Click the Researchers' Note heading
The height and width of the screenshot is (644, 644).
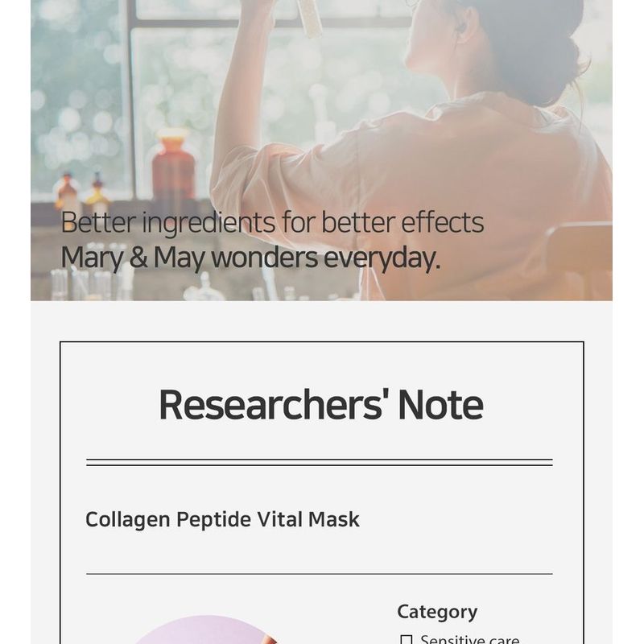[x=321, y=404]
